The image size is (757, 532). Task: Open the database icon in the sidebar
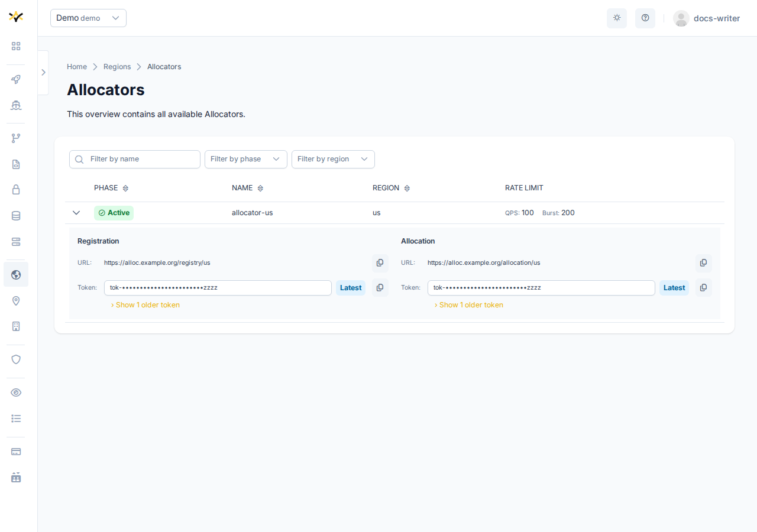coord(16,216)
